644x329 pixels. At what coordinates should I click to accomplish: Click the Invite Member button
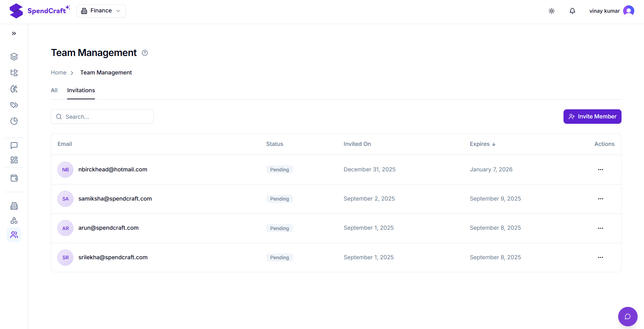click(x=592, y=117)
